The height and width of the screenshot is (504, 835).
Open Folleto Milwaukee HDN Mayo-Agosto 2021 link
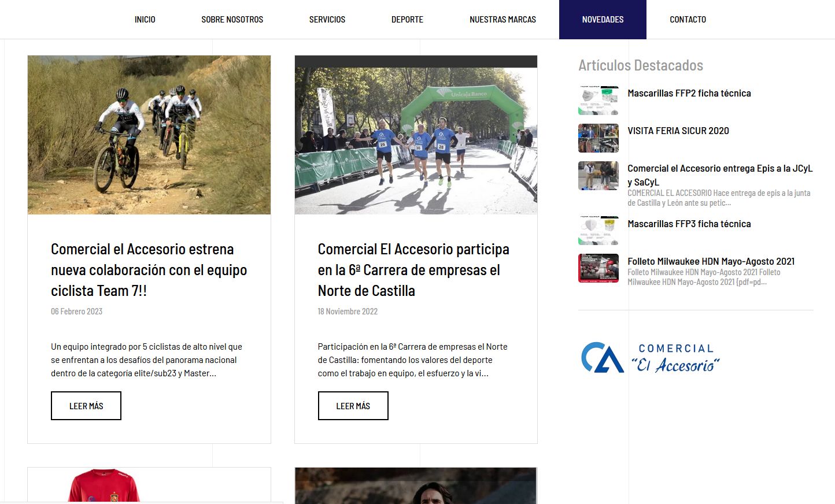tap(711, 261)
